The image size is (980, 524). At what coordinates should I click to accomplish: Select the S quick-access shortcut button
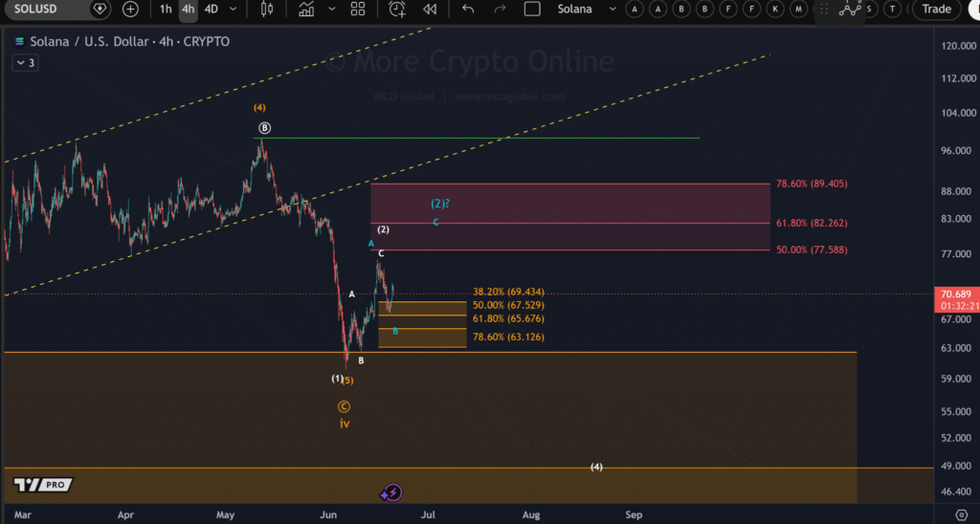click(869, 10)
